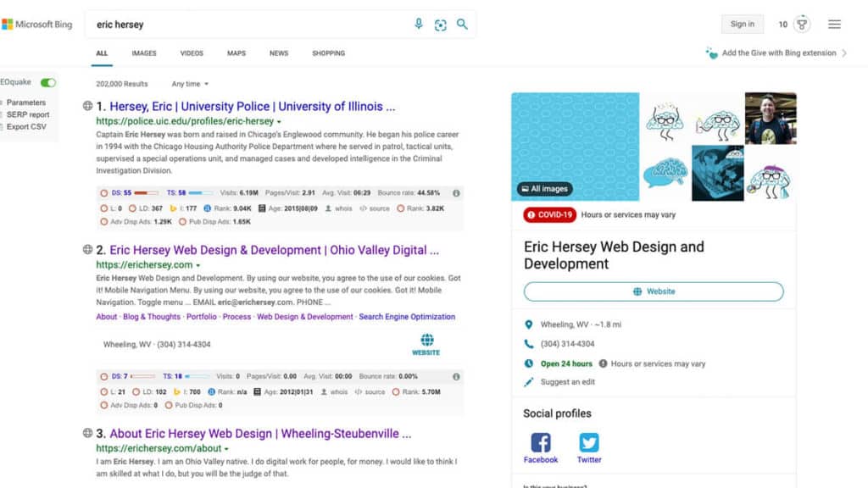Screen dimensions: 868x488
Task: Click the Sign in button
Action: (742, 25)
